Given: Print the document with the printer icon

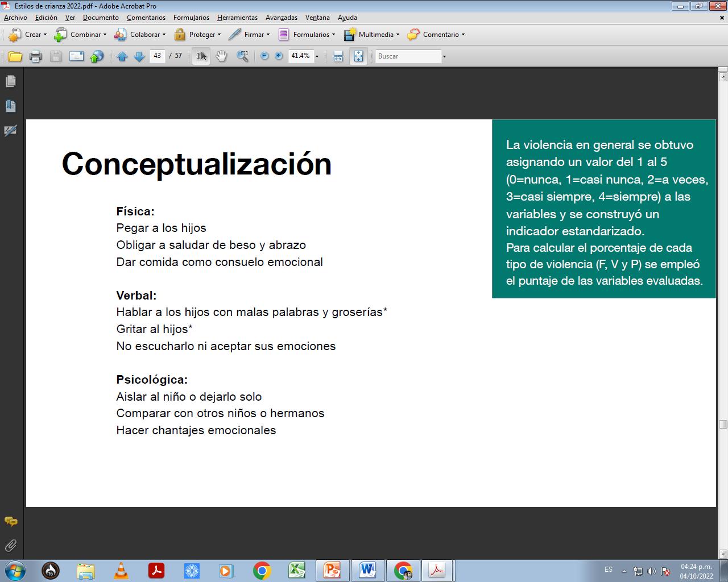Looking at the screenshot, I should tap(35, 56).
